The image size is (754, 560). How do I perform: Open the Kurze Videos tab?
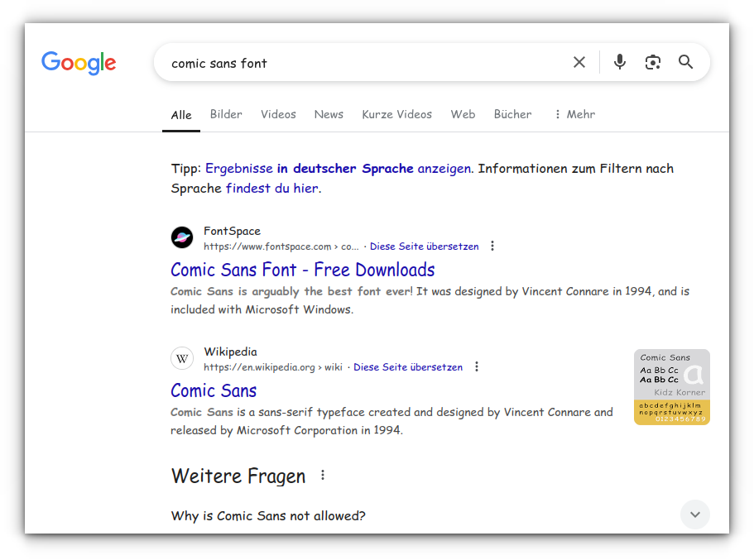(396, 114)
